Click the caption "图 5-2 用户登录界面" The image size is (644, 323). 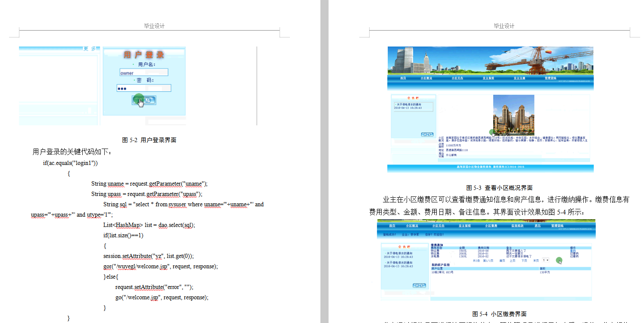click(149, 140)
